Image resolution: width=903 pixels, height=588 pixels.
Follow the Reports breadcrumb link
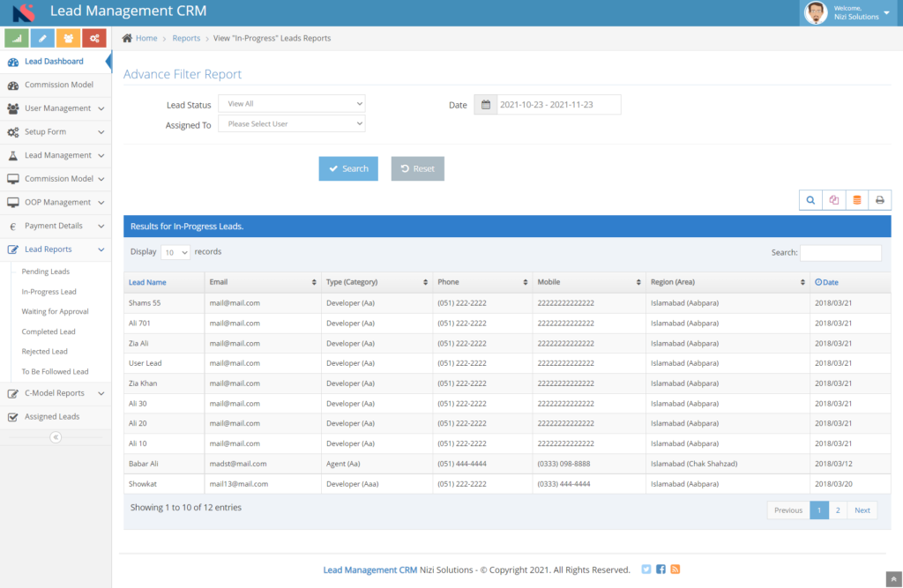pyautogui.click(x=186, y=38)
